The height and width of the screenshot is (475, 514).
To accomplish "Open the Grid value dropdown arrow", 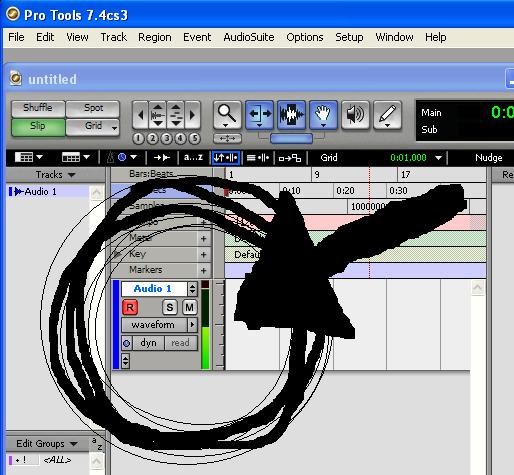I will 439,158.
